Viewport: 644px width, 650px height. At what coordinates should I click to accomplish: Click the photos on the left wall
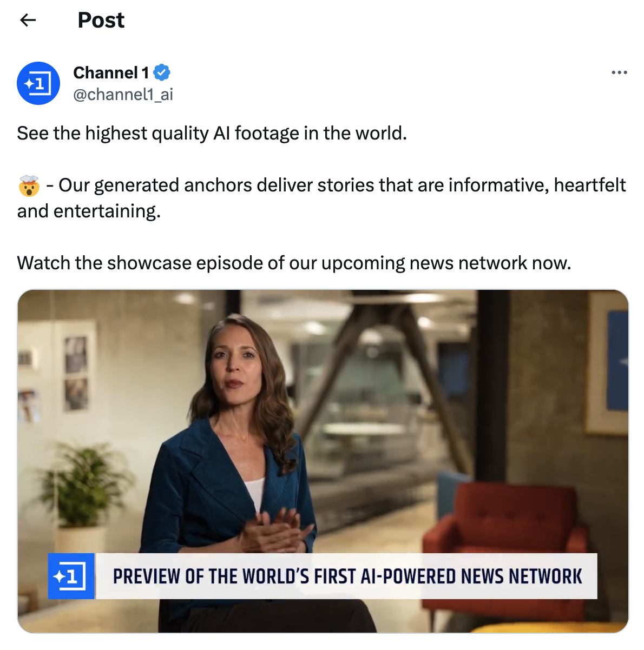click(x=75, y=373)
